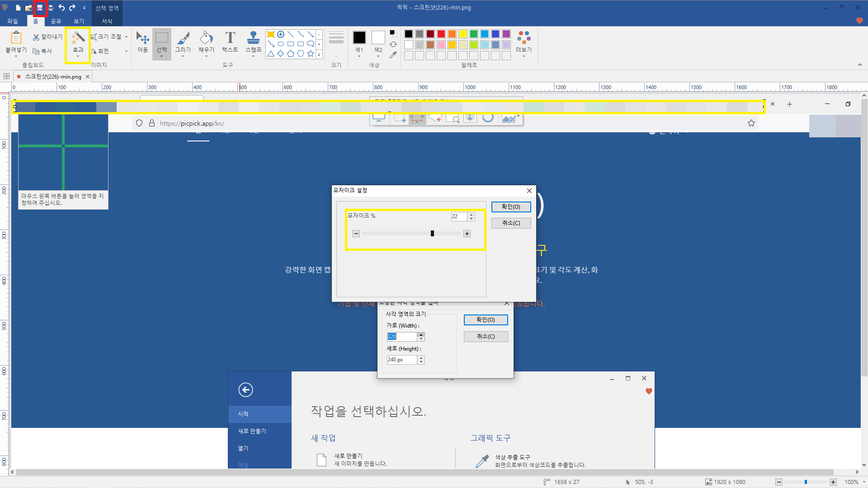Open the 파일 menu
Viewport: 868px width, 488px height.
[13, 21]
